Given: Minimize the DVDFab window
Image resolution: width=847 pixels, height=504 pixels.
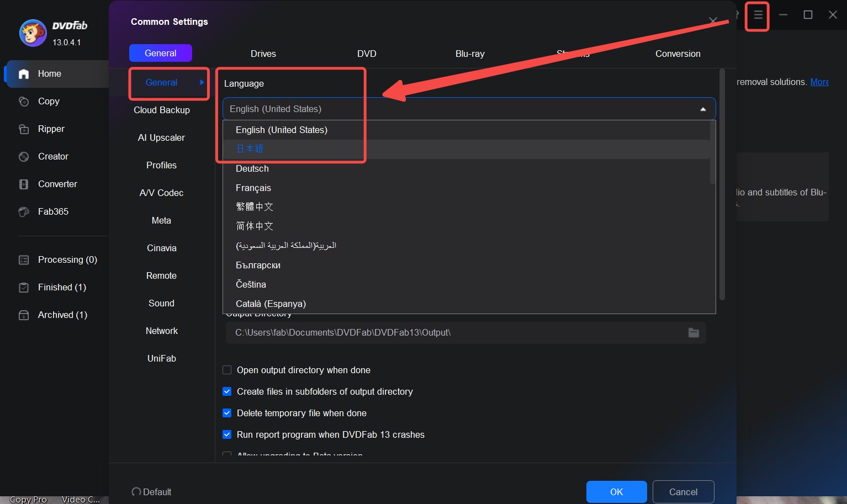Looking at the screenshot, I should (783, 15).
